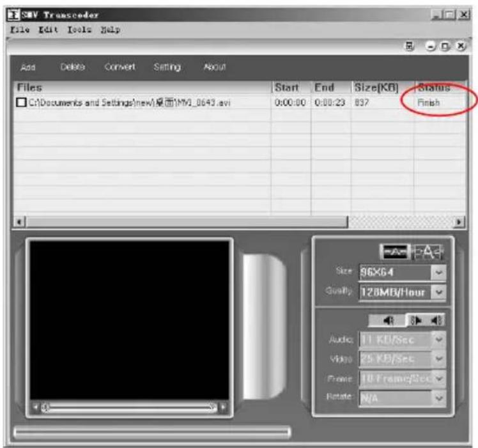Click the conversion progress bar at the bottom
478x448 pixels.
pos(153,432)
